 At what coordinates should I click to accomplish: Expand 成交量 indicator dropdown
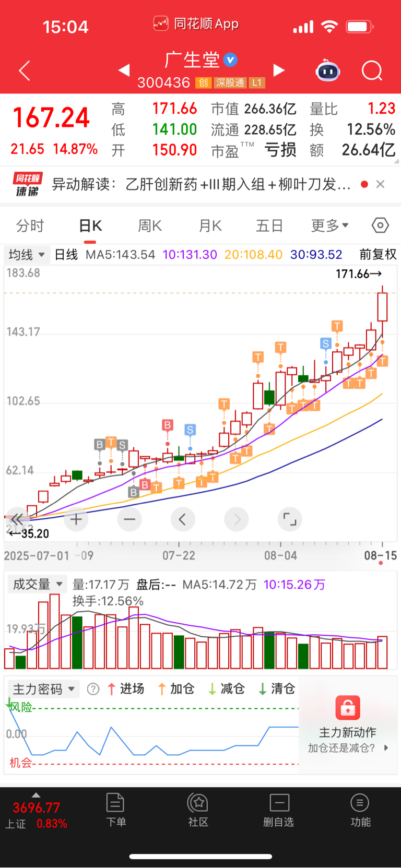[x=37, y=584]
